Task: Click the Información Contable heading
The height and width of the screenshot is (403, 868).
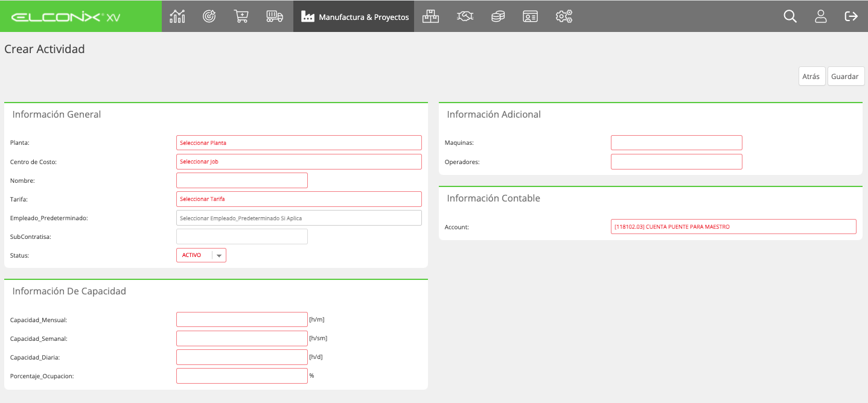Action: [493, 198]
